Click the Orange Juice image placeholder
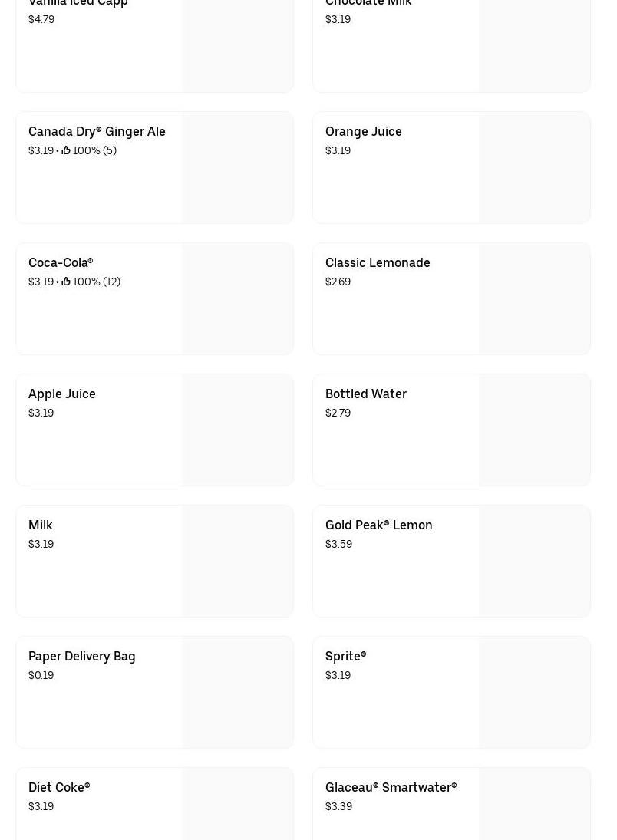 point(534,168)
